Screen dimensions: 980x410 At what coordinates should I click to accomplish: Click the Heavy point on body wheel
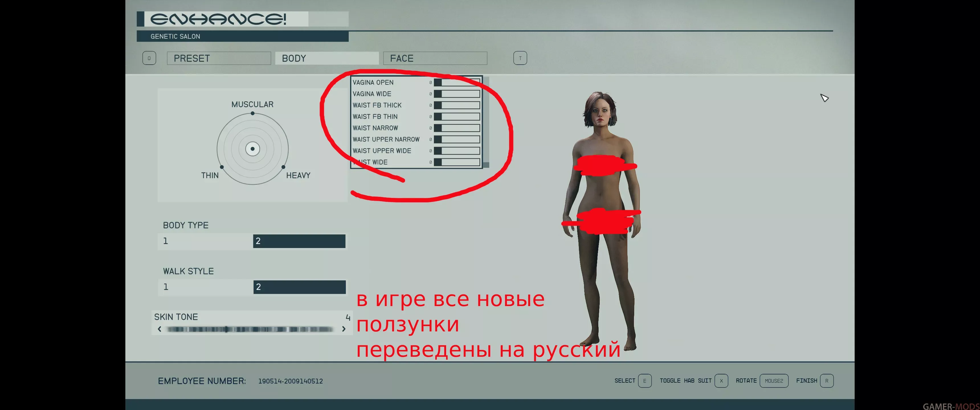pos(283,167)
